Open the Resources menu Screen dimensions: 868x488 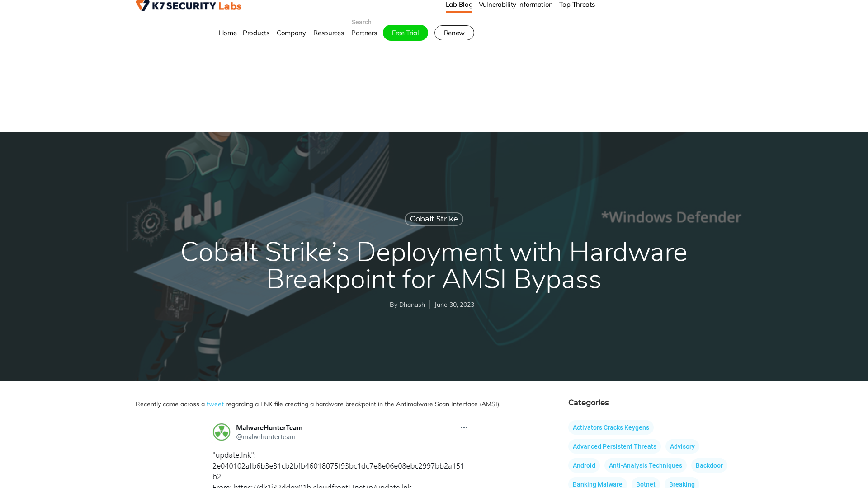328,33
